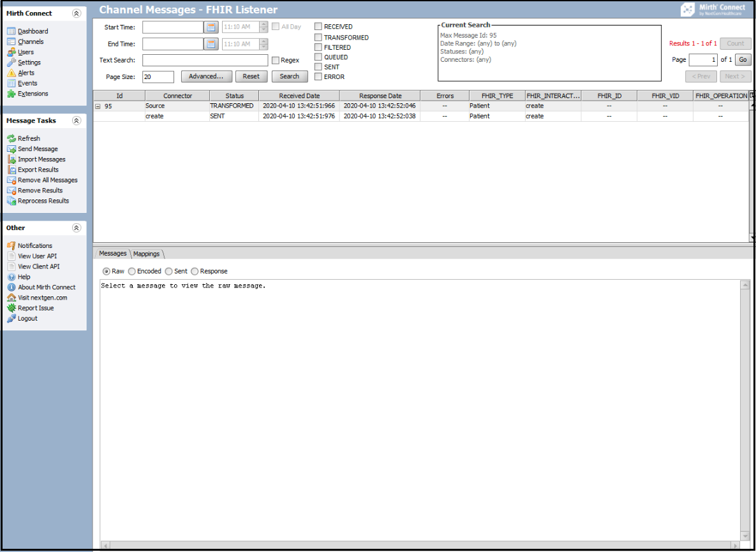Open Extensions via puzzle piece icon
The image size is (756, 552).
tap(11, 94)
